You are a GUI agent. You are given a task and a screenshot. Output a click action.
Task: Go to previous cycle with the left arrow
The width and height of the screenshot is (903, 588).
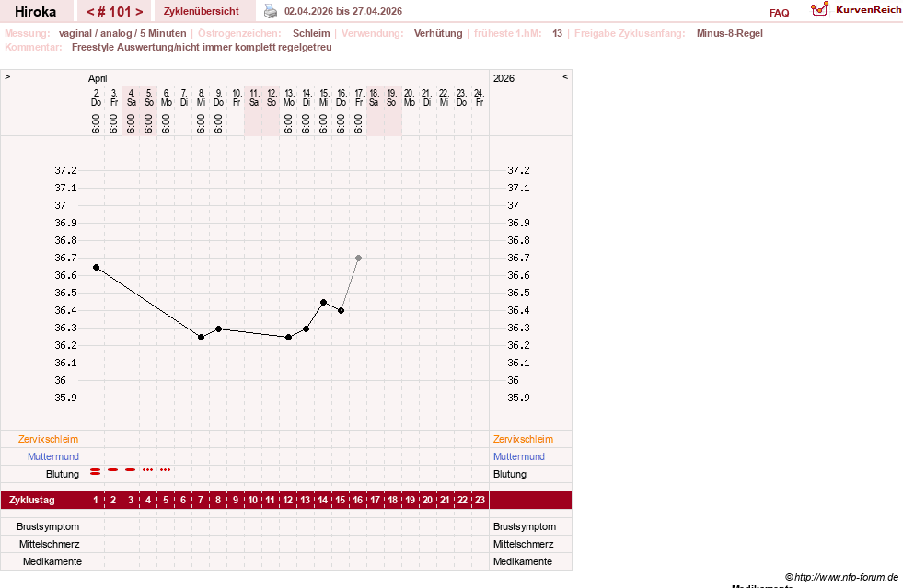(90, 12)
